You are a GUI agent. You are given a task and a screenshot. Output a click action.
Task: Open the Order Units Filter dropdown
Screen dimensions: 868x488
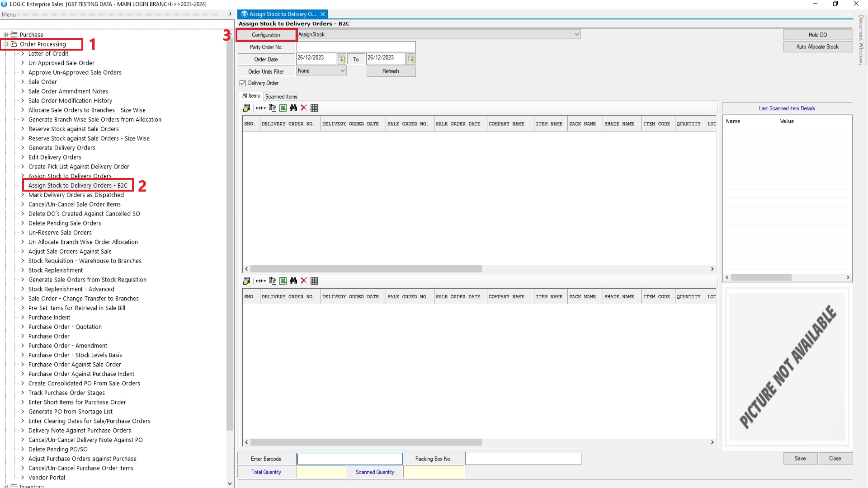pos(342,71)
